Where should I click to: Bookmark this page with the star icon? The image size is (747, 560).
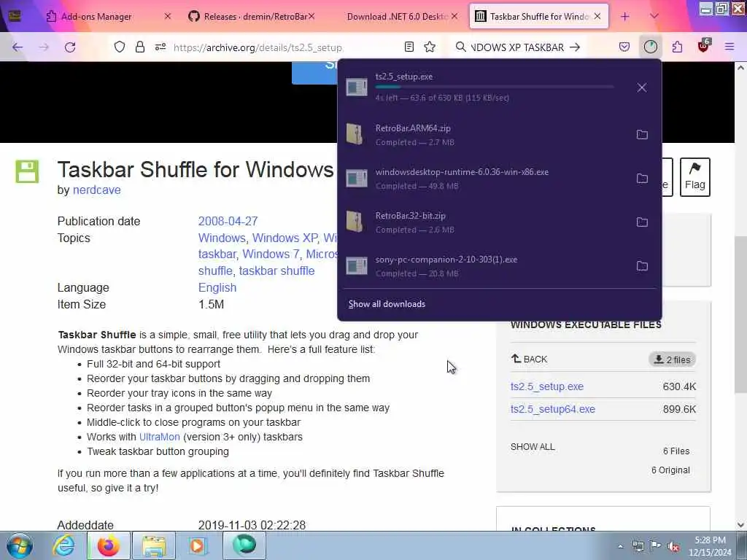(x=430, y=47)
